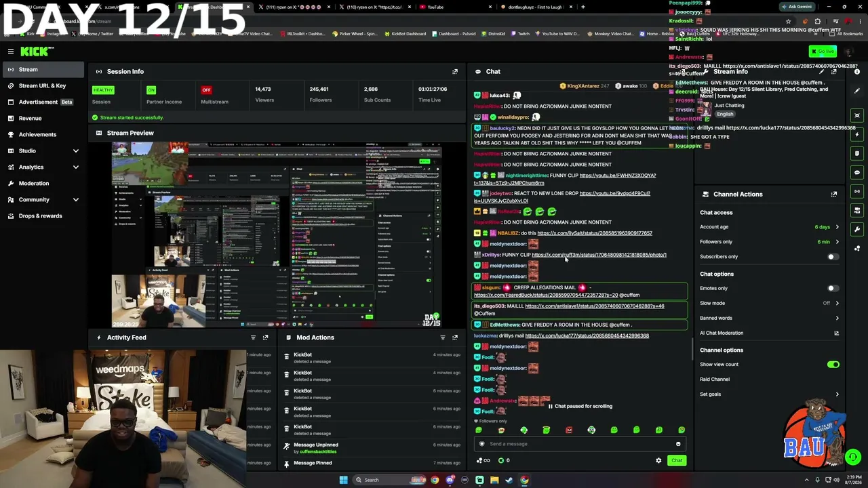Toggle Subscribers only chat
The width and height of the screenshot is (868, 488).
coord(833,257)
